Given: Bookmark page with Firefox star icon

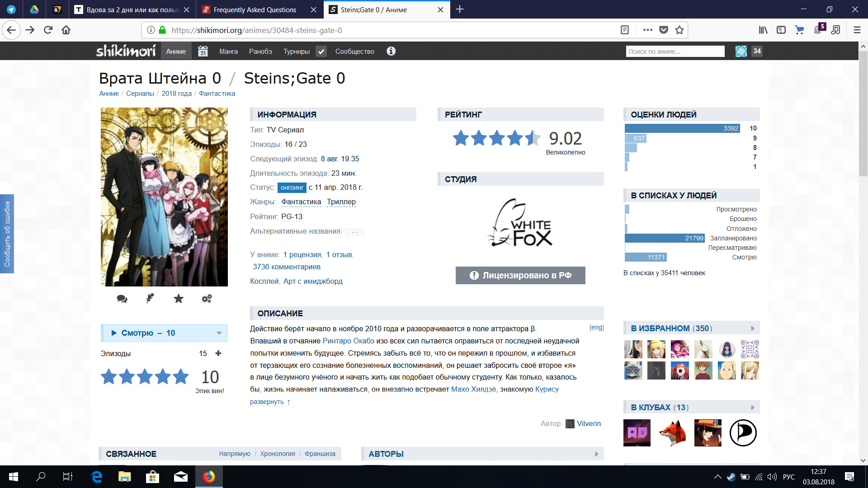Looking at the screenshot, I should click(679, 30).
